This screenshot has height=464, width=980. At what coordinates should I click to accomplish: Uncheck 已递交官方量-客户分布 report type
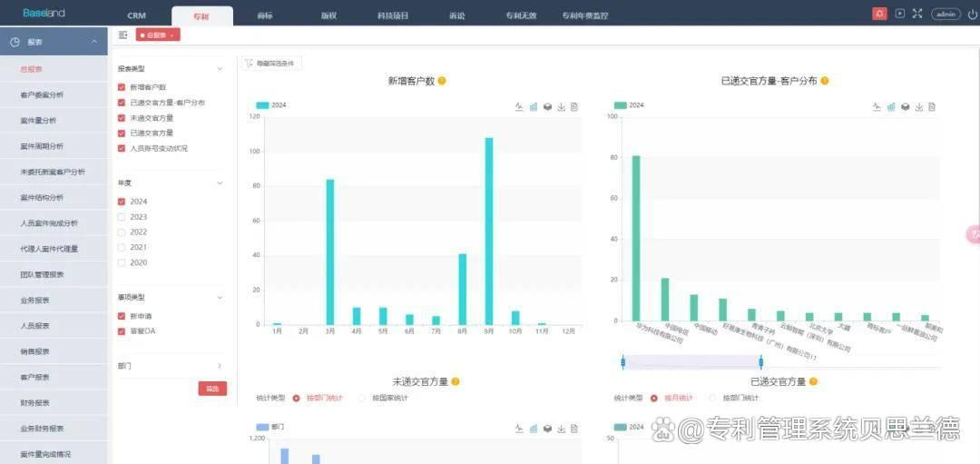[x=122, y=103]
